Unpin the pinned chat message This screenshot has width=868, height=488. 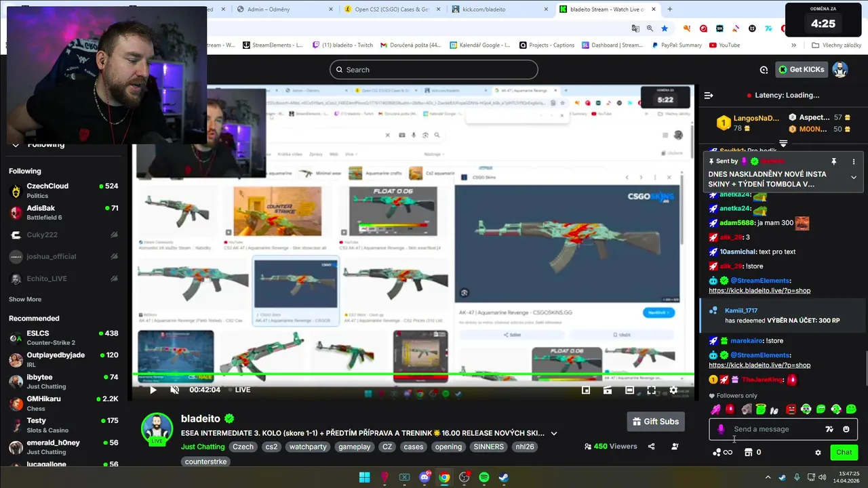click(x=834, y=161)
